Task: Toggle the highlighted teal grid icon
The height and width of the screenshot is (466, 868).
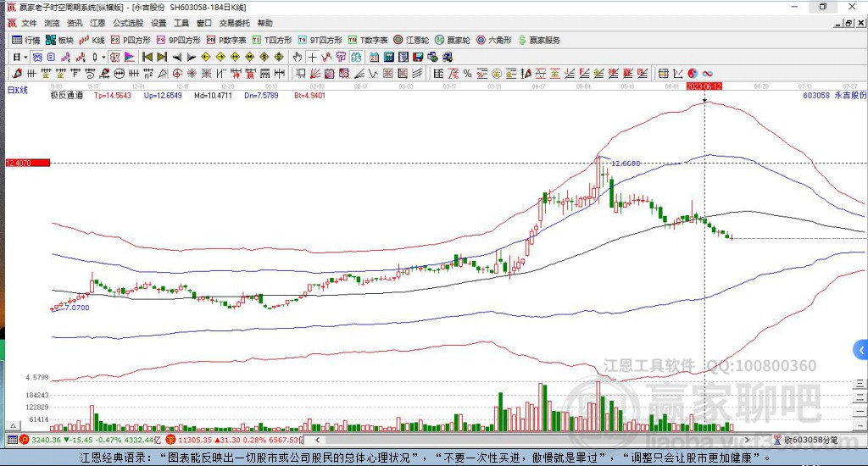Action: pos(356,57)
